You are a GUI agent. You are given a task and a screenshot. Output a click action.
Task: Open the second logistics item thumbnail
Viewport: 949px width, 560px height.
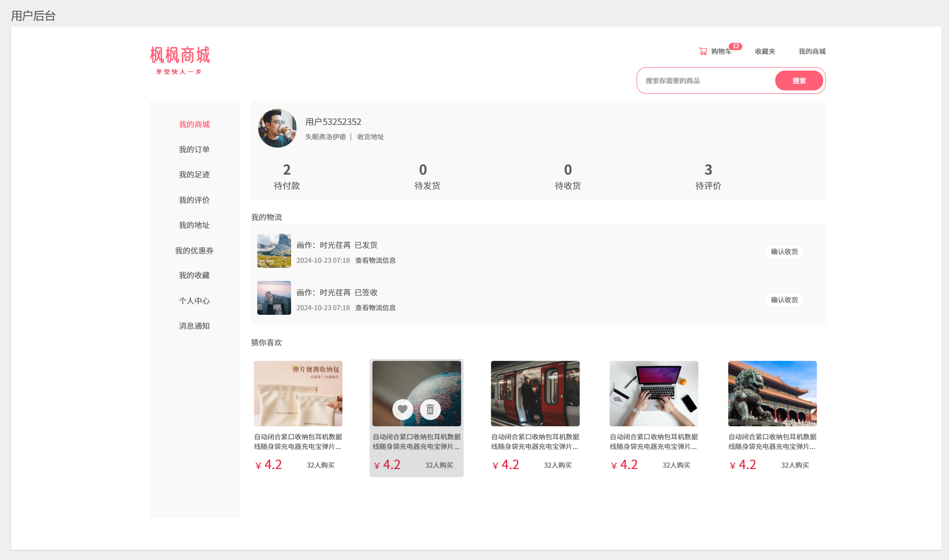(274, 298)
